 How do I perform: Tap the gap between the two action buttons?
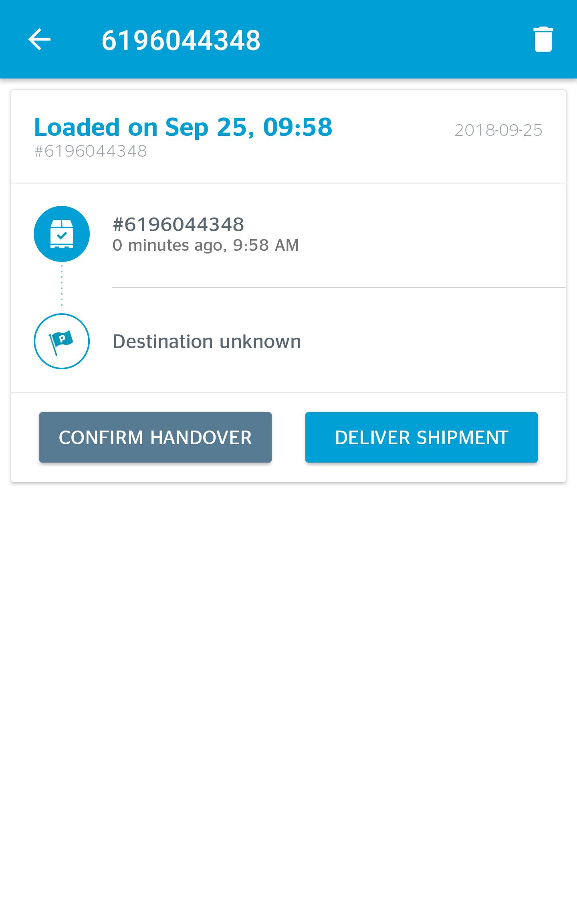(x=288, y=437)
